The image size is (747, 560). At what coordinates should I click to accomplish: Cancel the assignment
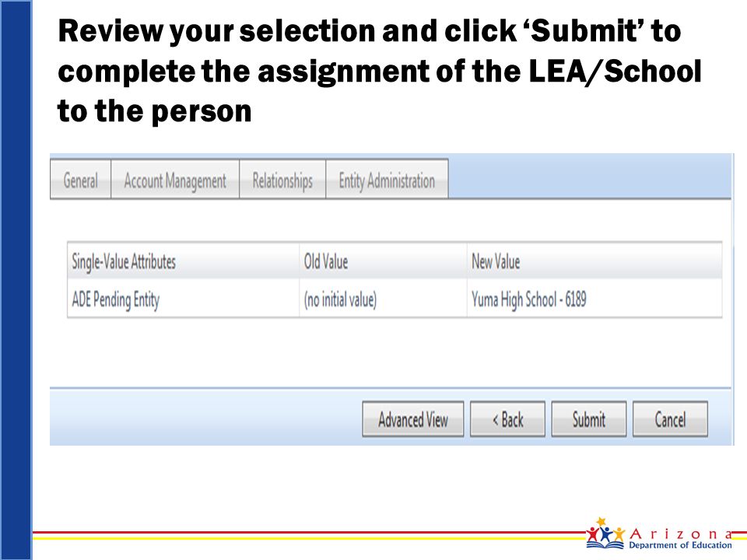pos(670,419)
